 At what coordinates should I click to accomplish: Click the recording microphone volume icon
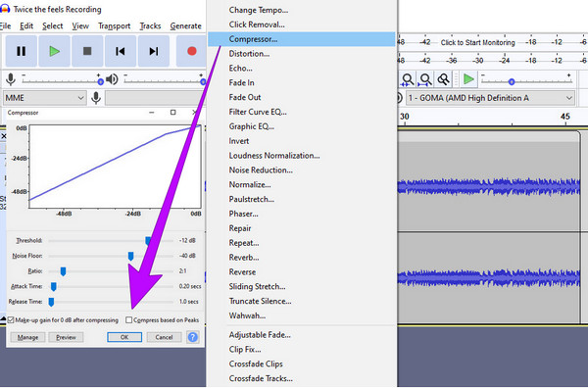11,79
